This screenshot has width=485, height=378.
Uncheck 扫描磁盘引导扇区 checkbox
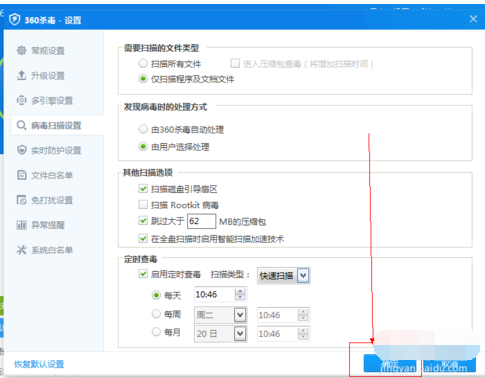point(143,189)
